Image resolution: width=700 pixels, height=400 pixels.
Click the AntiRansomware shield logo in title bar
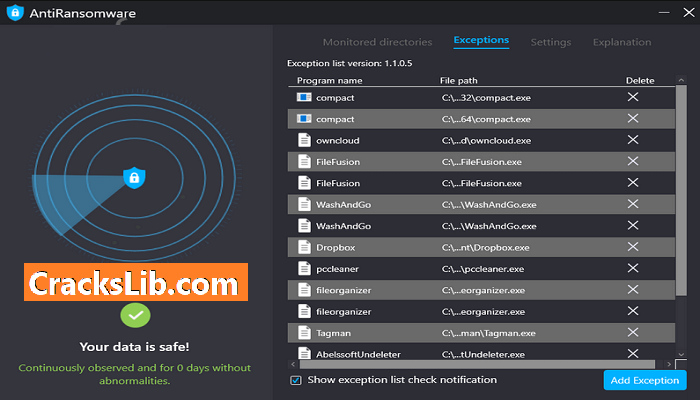[x=15, y=12]
